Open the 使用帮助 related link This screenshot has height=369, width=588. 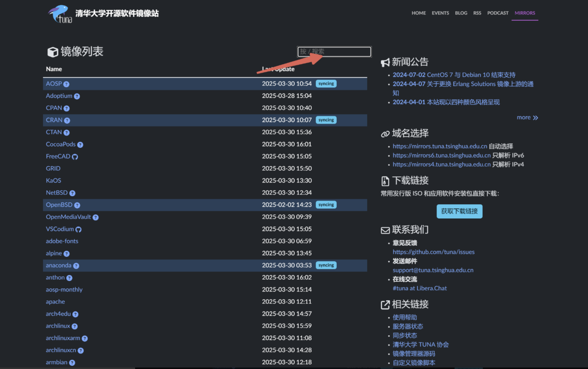(x=405, y=317)
